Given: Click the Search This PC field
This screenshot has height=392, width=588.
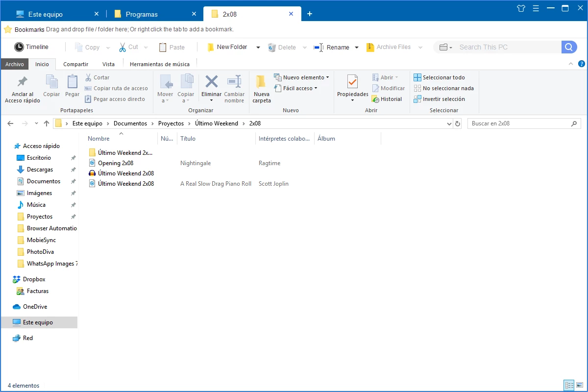Looking at the screenshot, I should (508, 47).
